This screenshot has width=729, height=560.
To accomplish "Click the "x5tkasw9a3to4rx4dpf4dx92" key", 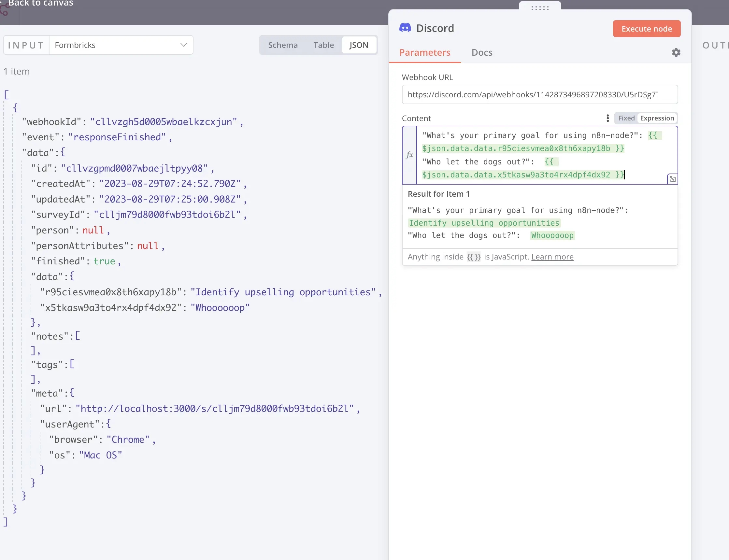I will coord(111,308).
